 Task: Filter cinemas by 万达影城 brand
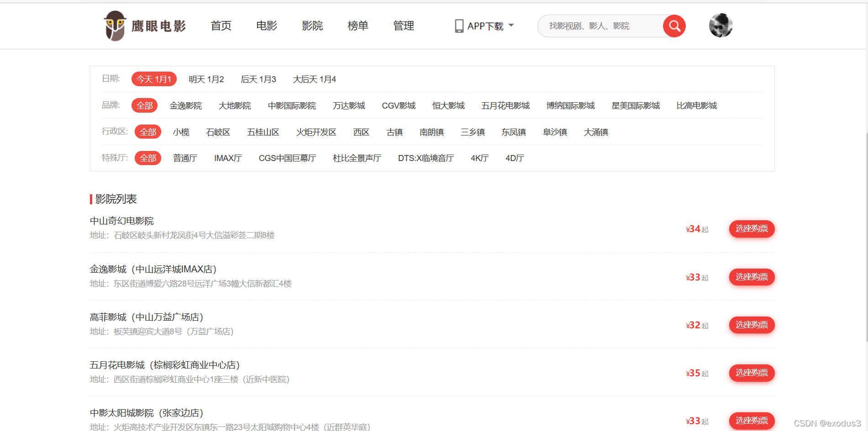pos(349,105)
